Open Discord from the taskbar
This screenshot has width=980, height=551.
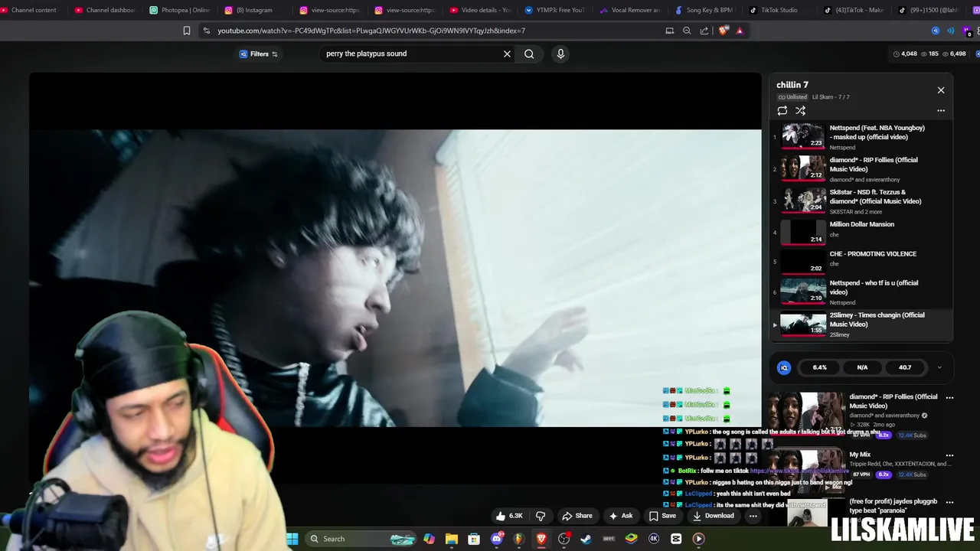[x=497, y=539]
